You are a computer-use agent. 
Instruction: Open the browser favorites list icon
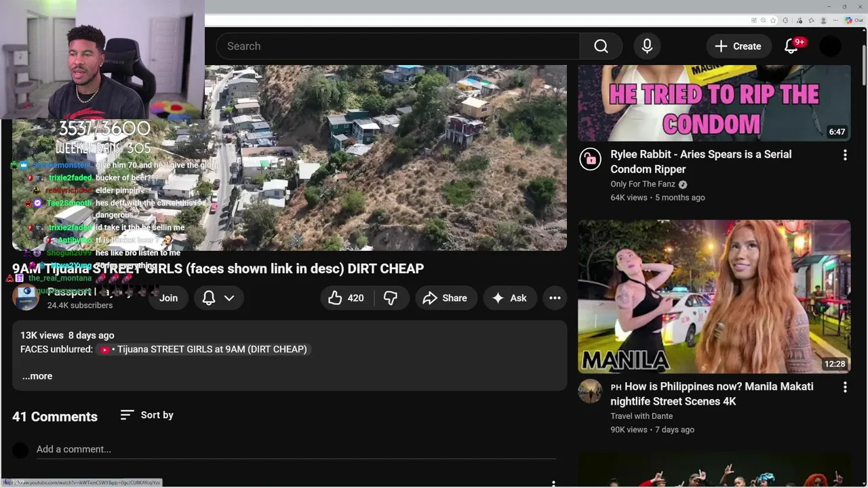(x=811, y=20)
